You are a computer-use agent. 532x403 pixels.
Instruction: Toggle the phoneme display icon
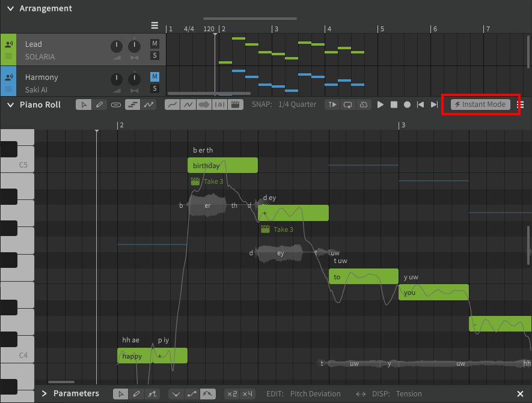(219, 104)
